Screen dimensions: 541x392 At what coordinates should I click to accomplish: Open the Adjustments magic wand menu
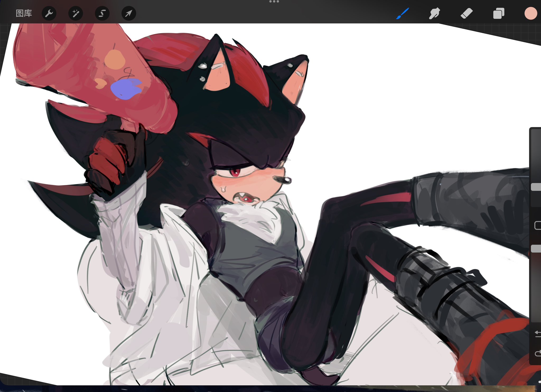click(x=76, y=13)
